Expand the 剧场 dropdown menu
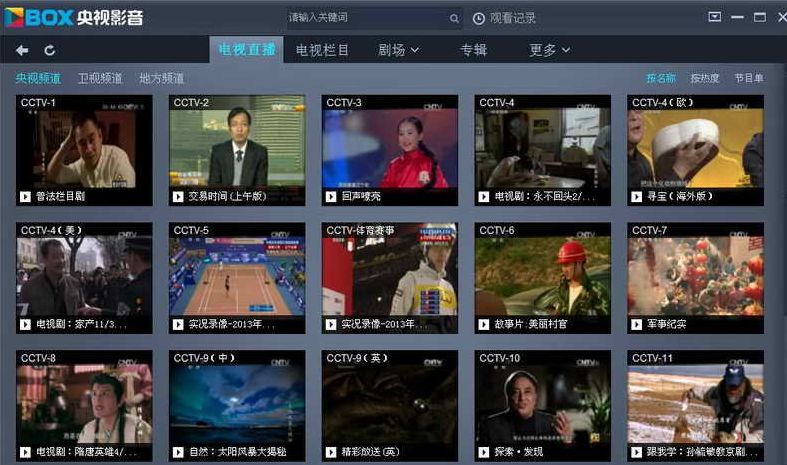The image size is (787, 465). pyautogui.click(x=398, y=50)
